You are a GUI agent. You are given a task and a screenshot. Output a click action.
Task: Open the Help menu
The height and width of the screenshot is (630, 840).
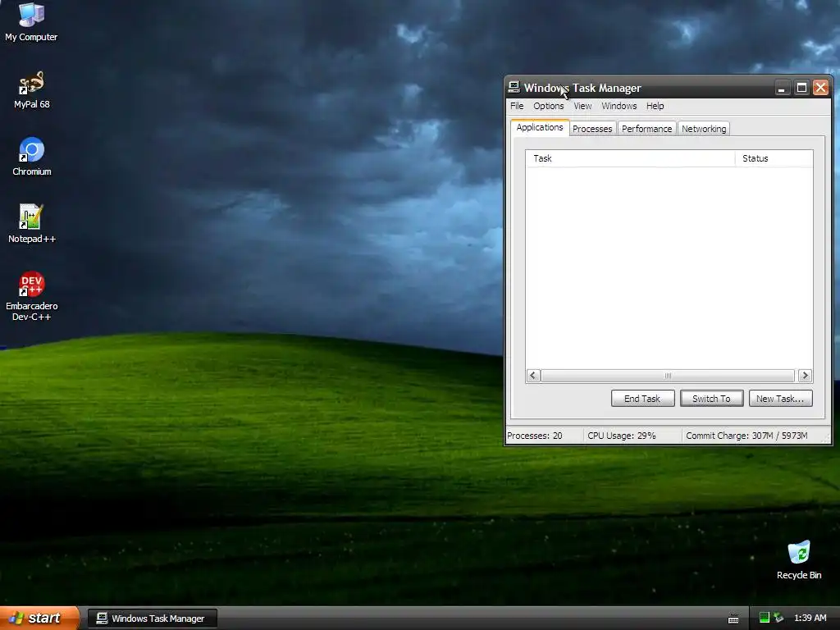coord(655,106)
